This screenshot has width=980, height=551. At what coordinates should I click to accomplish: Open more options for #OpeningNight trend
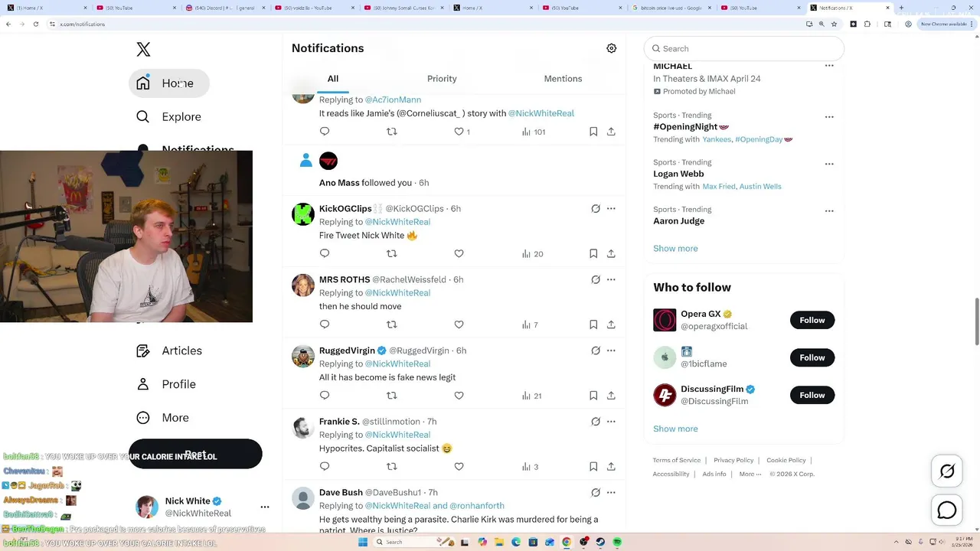(829, 117)
